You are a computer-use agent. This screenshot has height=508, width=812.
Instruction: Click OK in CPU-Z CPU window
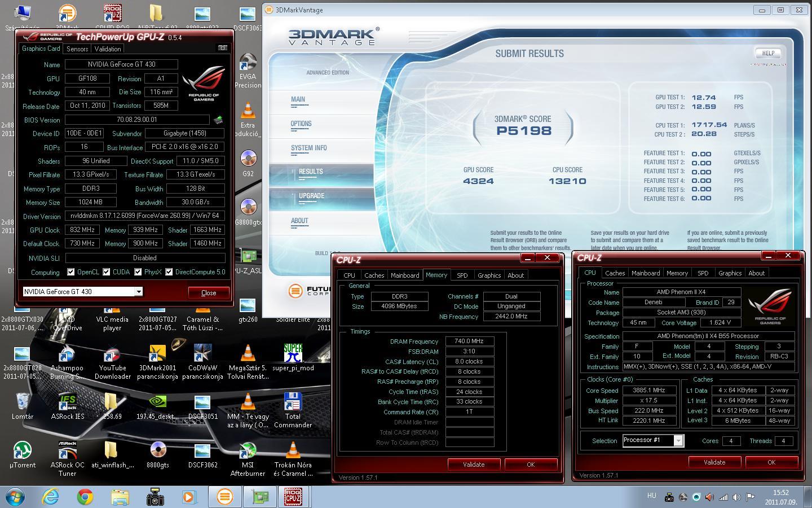(771, 462)
